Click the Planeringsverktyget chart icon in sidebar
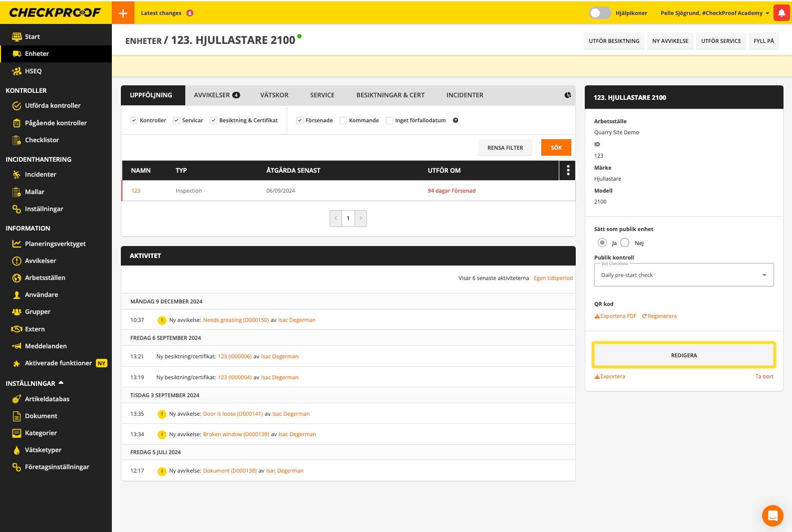792x532 pixels. click(16, 244)
